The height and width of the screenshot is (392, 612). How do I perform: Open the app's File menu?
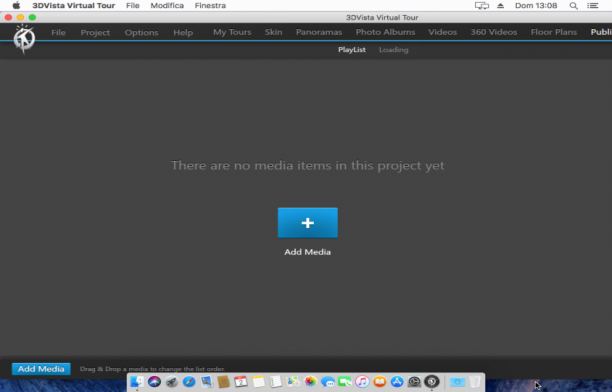click(58, 32)
